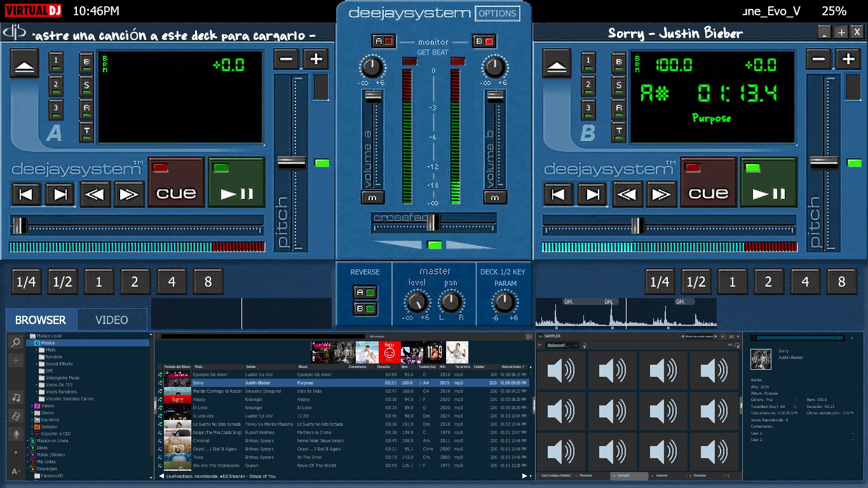The height and width of the screenshot is (488, 868).
Task: Select the BROWSER tab
Action: (x=41, y=320)
